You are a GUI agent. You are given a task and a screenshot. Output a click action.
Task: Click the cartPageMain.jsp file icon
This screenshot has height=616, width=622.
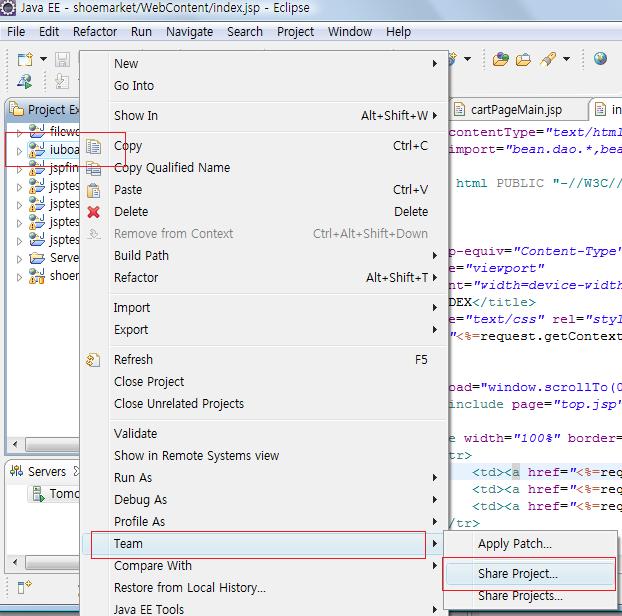(459, 109)
